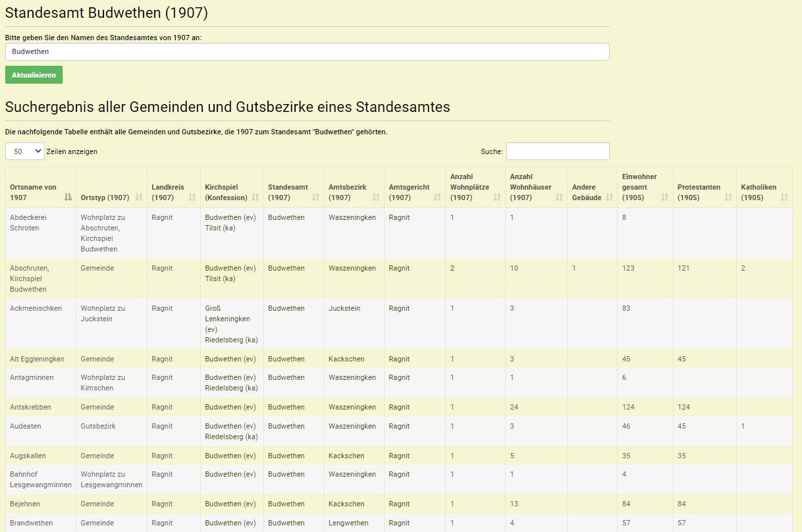Sort by Standesamt (1907) arrows icon
The height and width of the screenshot is (532, 802).
316,198
